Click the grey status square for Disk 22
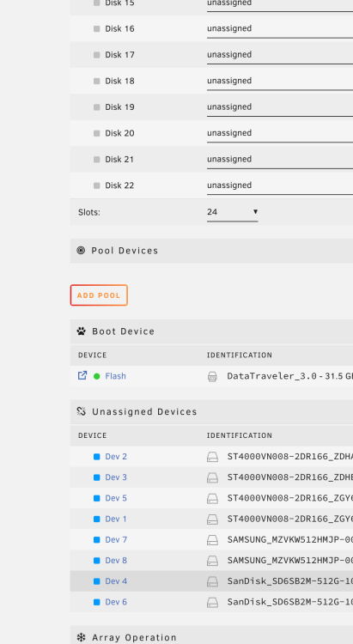The width and height of the screenshot is (353, 644). (x=96, y=185)
